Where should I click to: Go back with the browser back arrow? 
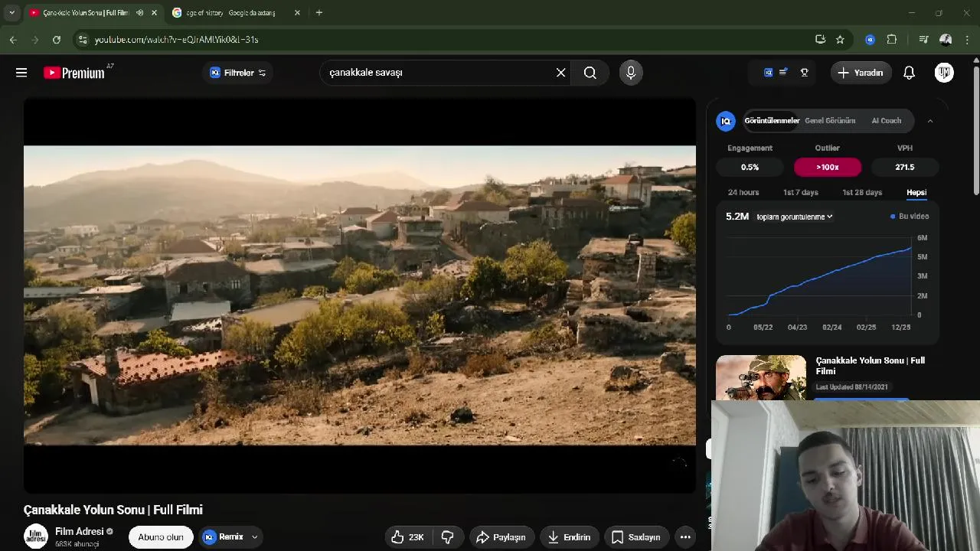click(x=13, y=39)
